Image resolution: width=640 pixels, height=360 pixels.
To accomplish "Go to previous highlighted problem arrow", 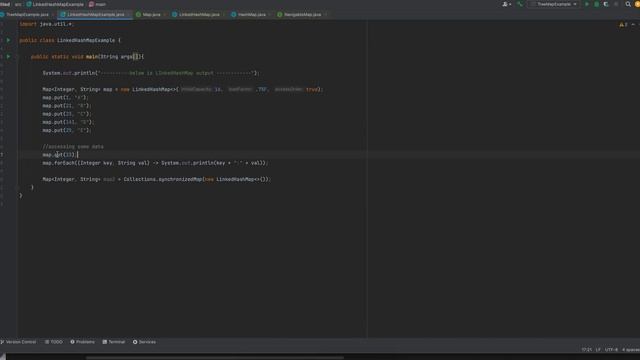I will [x=633, y=24].
